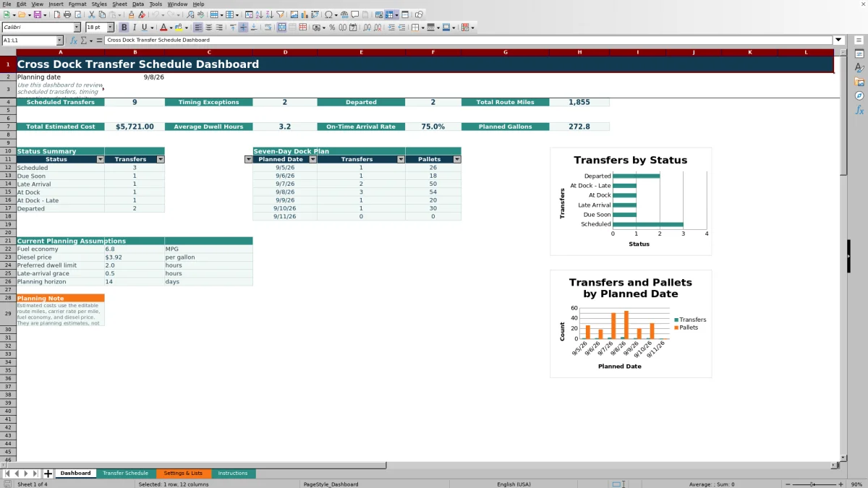Click the Background Color highlight swatch
This screenshot has width=868, height=488.
pyautogui.click(x=178, y=27)
